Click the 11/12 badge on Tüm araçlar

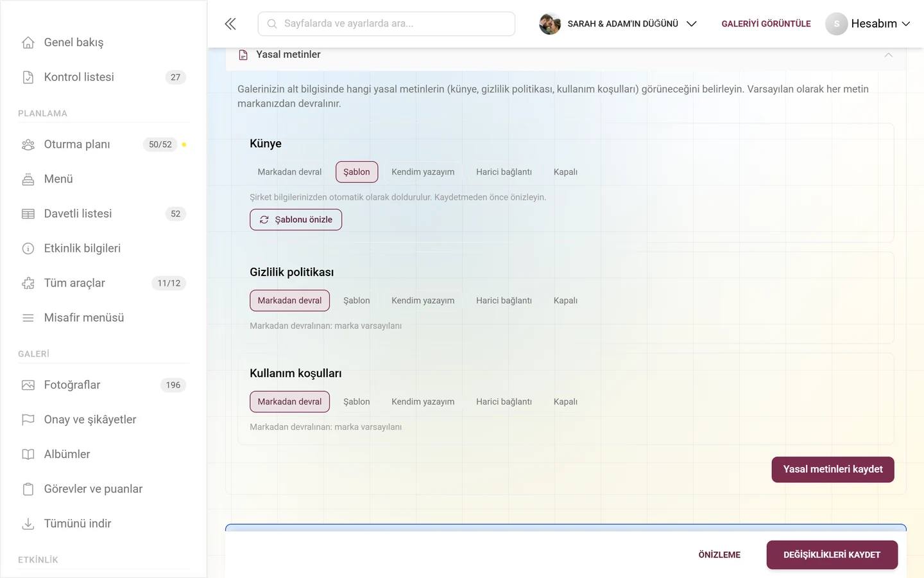coord(169,283)
